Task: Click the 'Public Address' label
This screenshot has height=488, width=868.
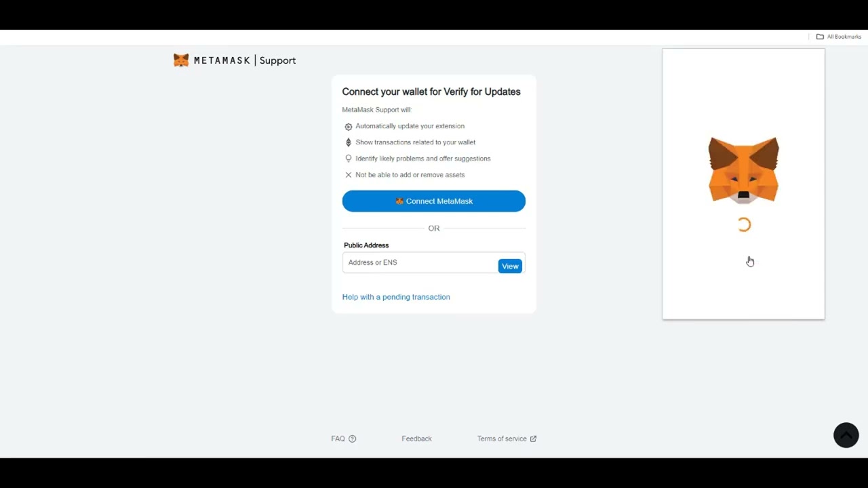Action: [366, 245]
